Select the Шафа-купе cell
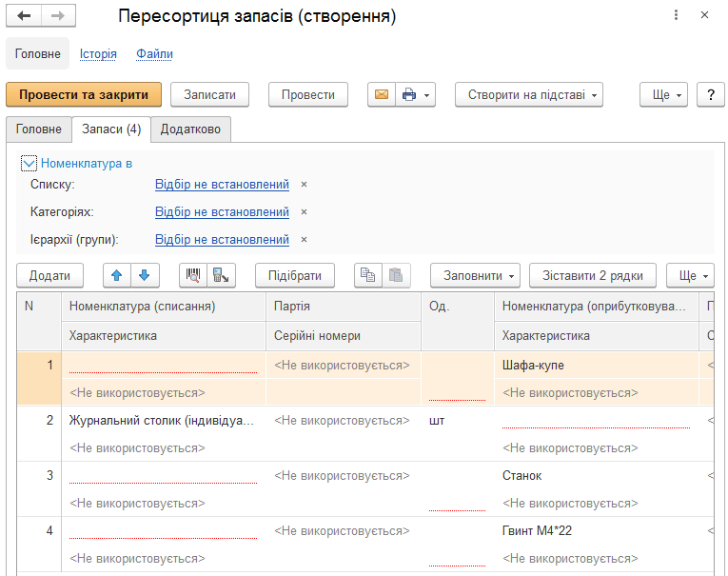Image resolution: width=728 pixels, height=576 pixels. pos(597,365)
